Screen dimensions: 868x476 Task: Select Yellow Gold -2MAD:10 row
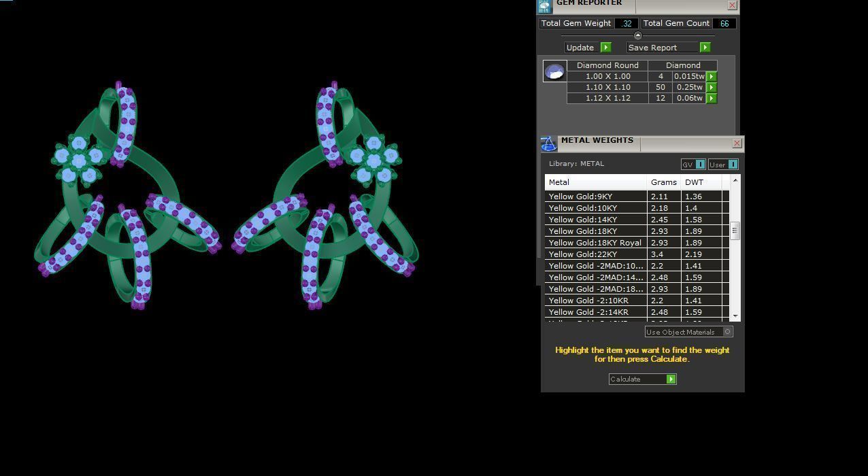(x=637, y=266)
